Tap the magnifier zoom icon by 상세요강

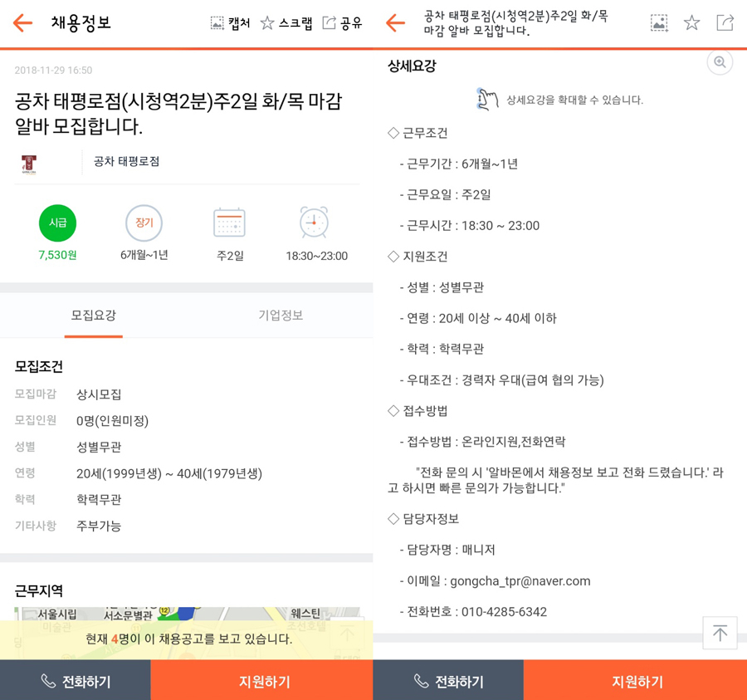720,62
